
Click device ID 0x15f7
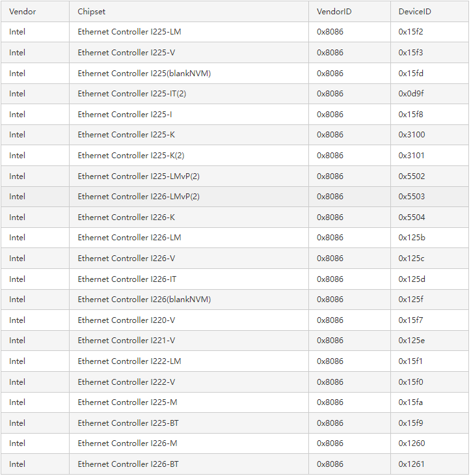410,320
